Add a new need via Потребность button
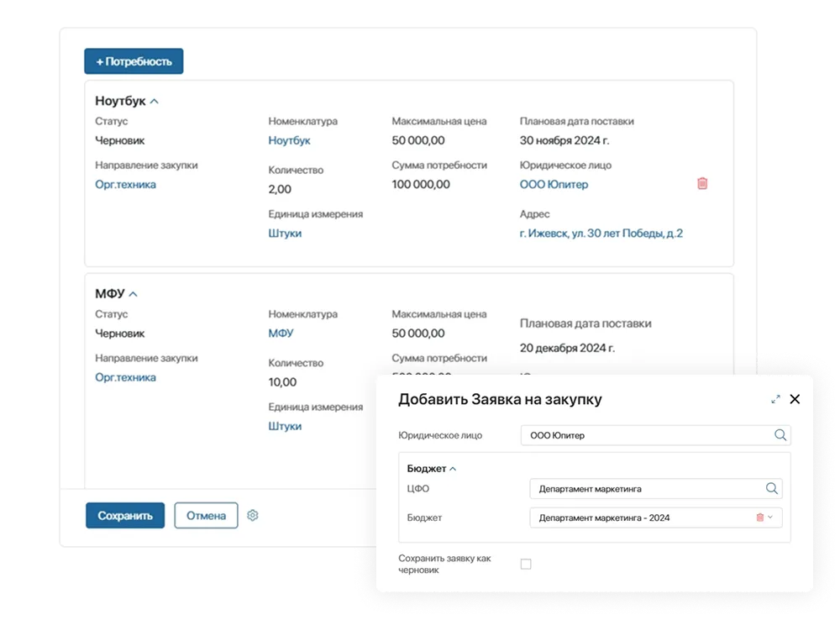Screen dimensions: 840x620 pos(133,60)
